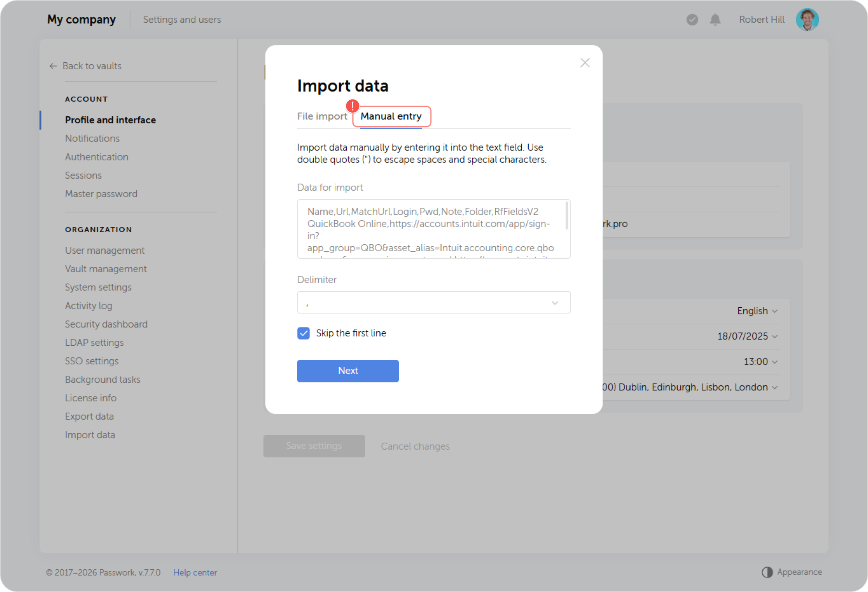Open Robert Hill's avatar menu
This screenshot has height=592, width=868.
click(807, 19)
